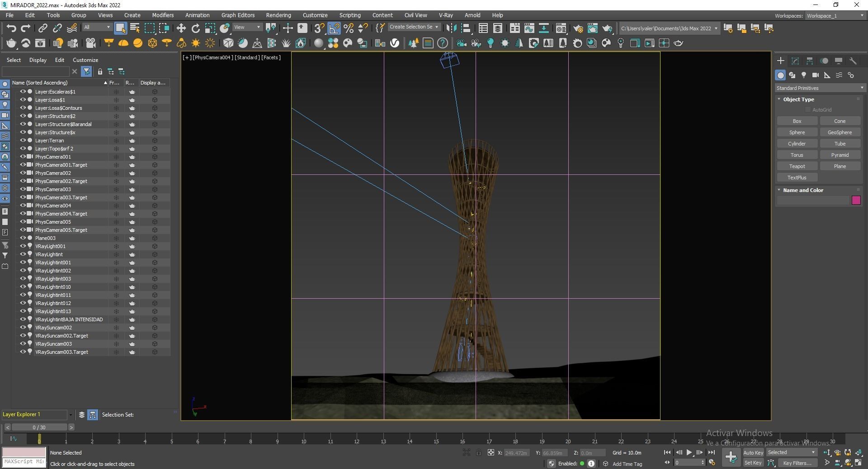Image resolution: width=868 pixels, height=469 pixels.
Task: Hide the VRayLight001 eye icon
Action: pos(23,246)
